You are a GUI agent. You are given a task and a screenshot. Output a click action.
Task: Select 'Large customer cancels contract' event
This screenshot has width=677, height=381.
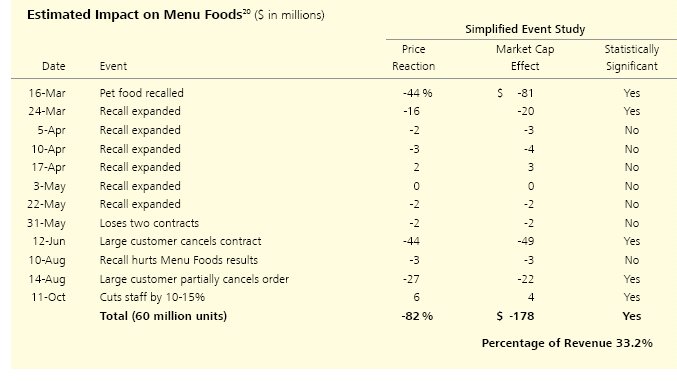180,241
